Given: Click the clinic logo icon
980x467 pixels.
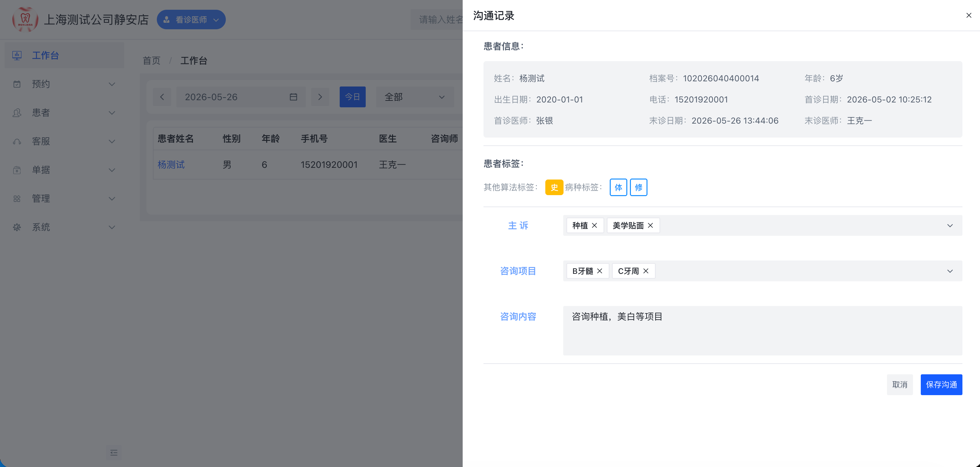Looking at the screenshot, I should click(x=25, y=19).
